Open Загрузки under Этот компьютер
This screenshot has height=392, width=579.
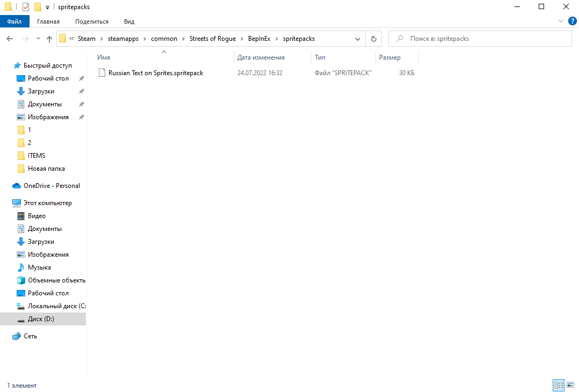tap(41, 242)
